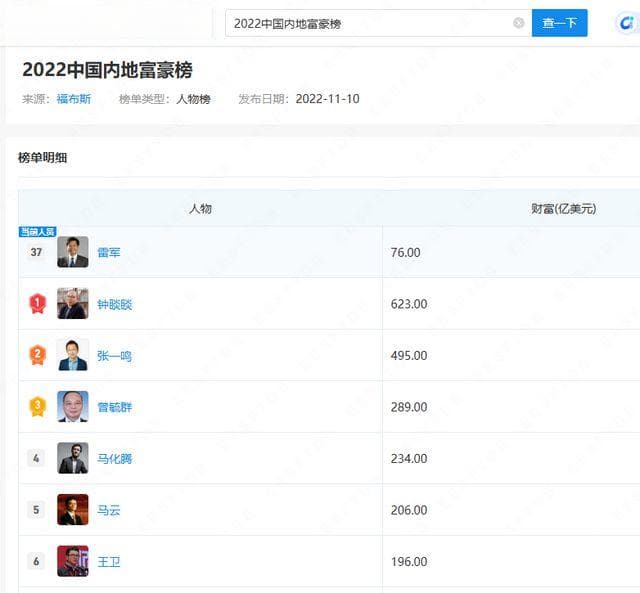The height and width of the screenshot is (593, 640).
Task: Click the rank 37 number badge
Action: click(x=36, y=252)
